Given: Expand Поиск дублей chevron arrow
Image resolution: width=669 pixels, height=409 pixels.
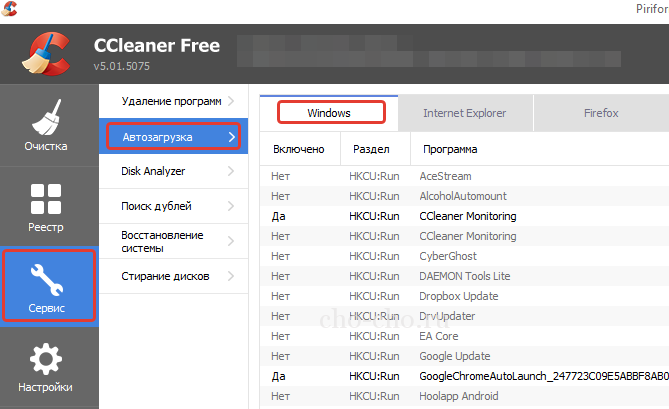Looking at the screenshot, I should pyautogui.click(x=231, y=206).
